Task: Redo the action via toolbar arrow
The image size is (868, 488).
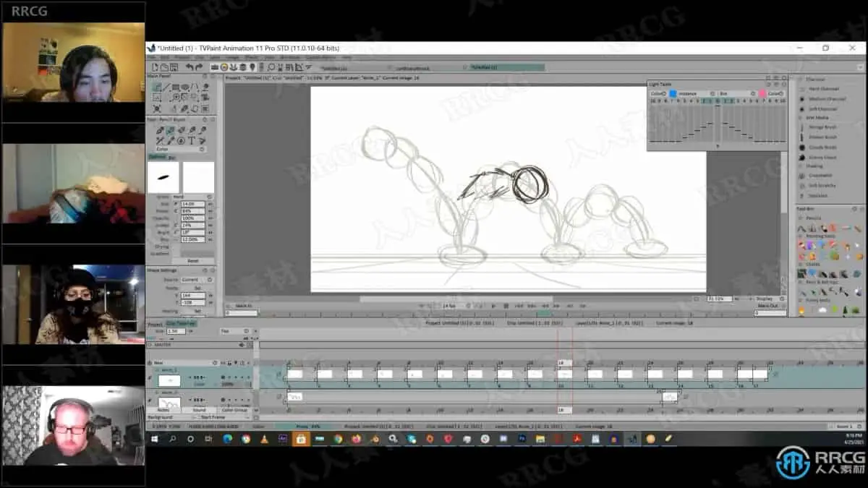Action: click(199, 67)
